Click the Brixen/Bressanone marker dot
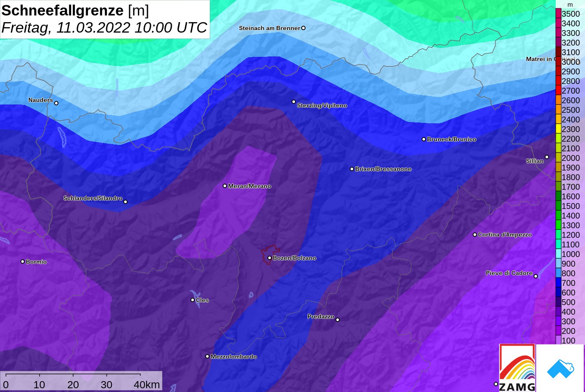Image resolution: width=585 pixels, height=392 pixels. (352, 169)
